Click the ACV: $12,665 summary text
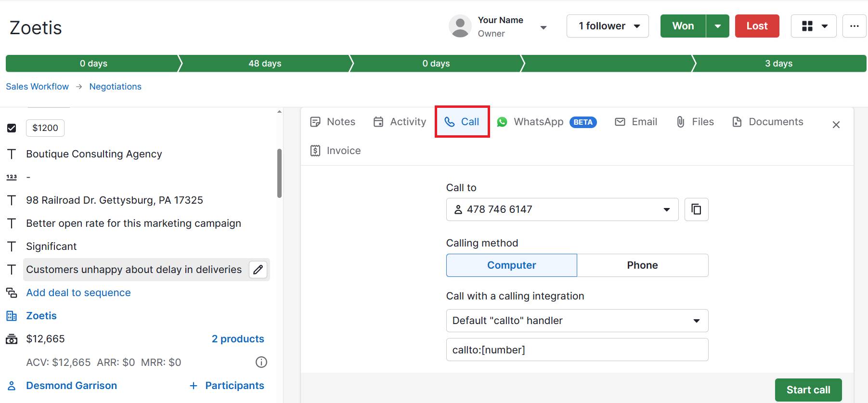 coord(58,363)
